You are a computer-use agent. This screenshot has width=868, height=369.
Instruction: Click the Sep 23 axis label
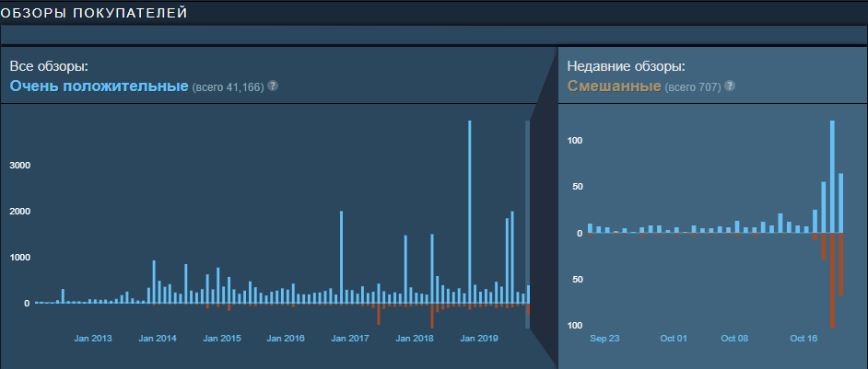tap(604, 339)
